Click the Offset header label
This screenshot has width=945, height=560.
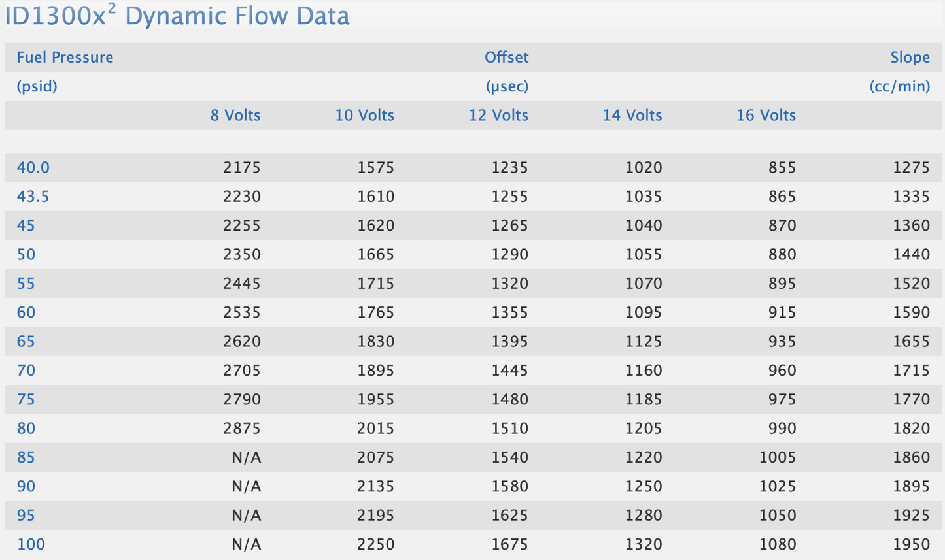pyautogui.click(x=506, y=58)
